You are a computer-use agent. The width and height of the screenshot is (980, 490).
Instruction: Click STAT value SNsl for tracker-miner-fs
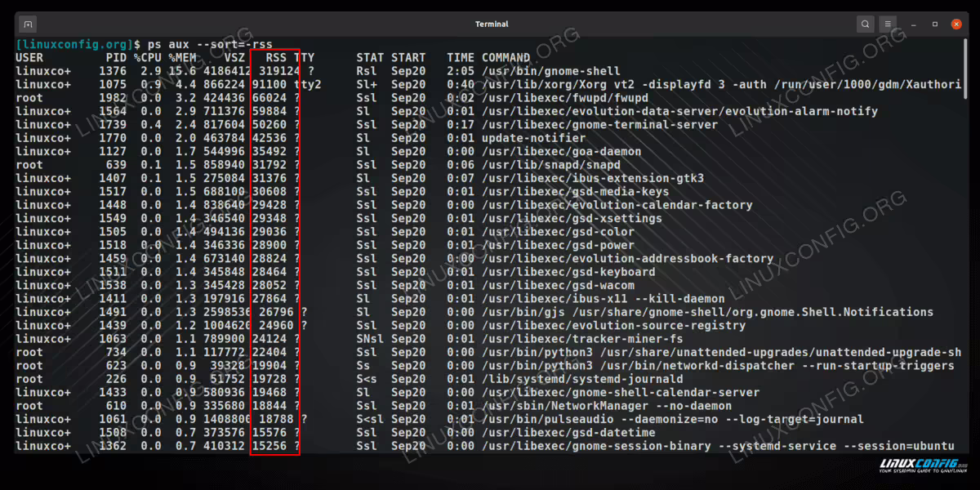coord(370,338)
